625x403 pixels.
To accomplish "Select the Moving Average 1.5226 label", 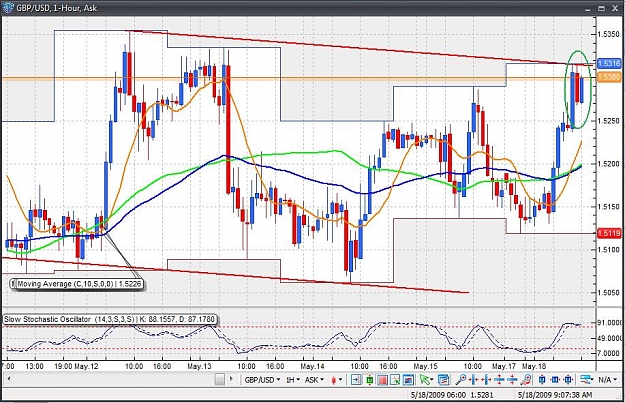I will point(78,284).
